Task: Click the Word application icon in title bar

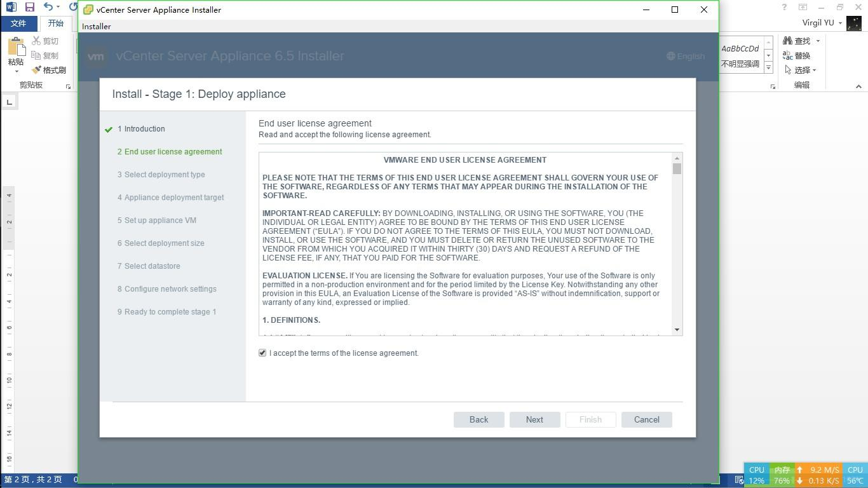Action: coord(11,7)
